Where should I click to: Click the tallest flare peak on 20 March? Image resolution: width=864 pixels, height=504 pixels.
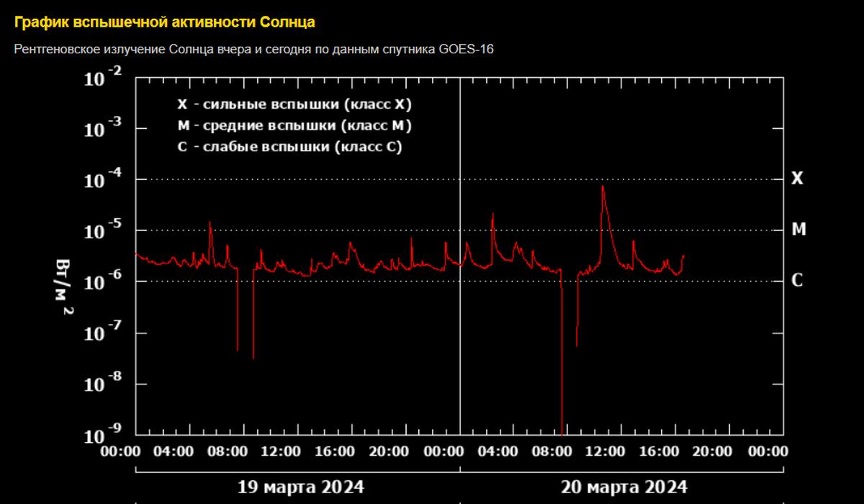tap(603, 187)
